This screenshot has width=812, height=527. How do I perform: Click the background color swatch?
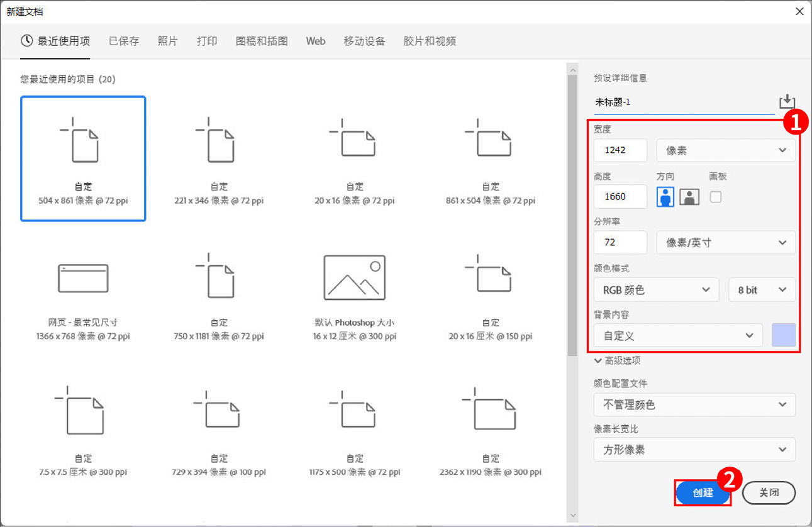coord(784,335)
